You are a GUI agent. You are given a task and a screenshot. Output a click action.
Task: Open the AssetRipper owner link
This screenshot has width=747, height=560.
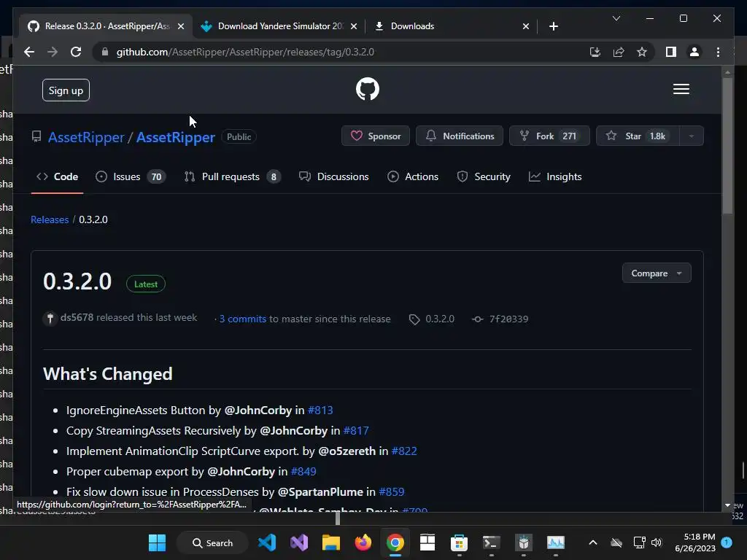(x=86, y=137)
